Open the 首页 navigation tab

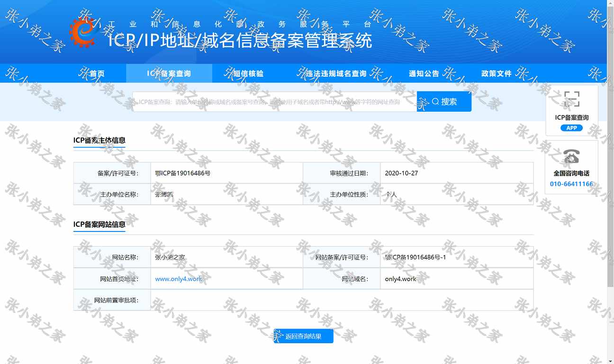[97, 73]
